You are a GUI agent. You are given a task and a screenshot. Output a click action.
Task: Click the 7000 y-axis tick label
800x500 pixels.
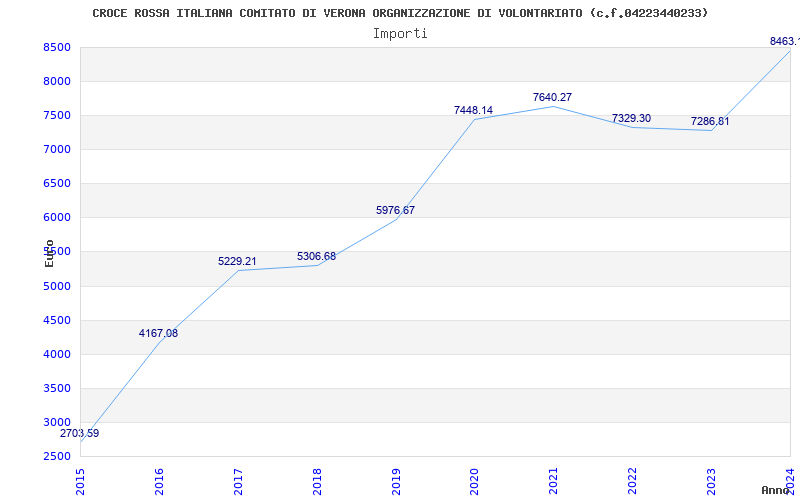57,149
